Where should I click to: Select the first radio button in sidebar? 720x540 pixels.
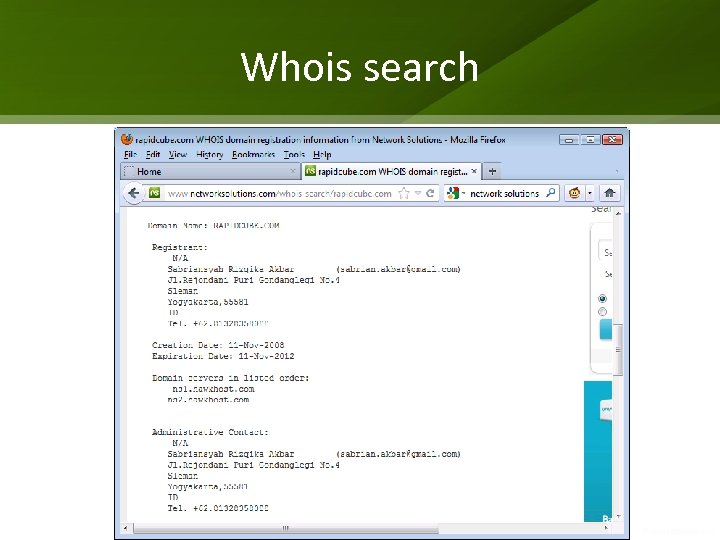602,298
